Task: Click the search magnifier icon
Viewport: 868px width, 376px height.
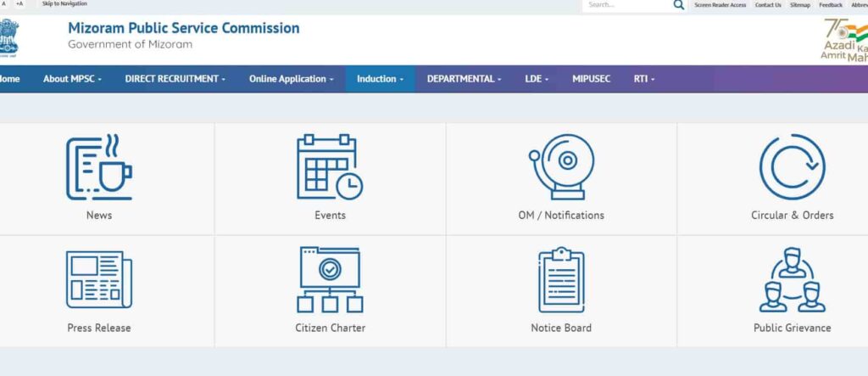Action: click(x=679, y=5)
